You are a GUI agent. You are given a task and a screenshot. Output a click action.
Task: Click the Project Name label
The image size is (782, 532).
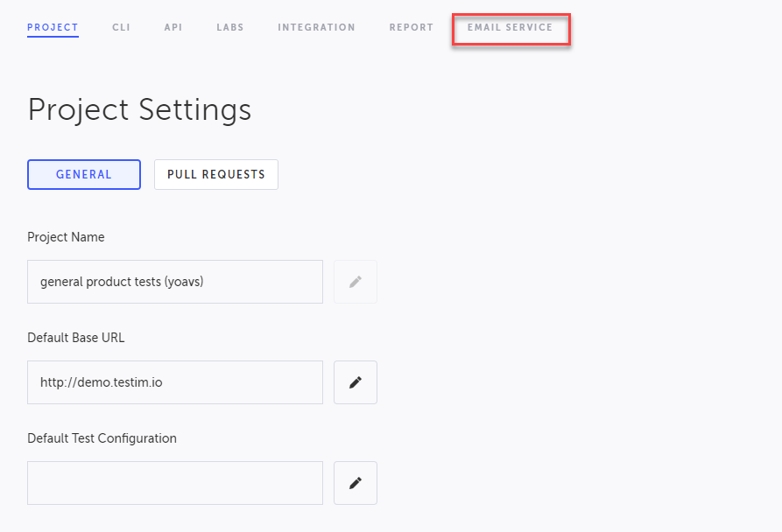pyautogui.click(x=66, y=237)
